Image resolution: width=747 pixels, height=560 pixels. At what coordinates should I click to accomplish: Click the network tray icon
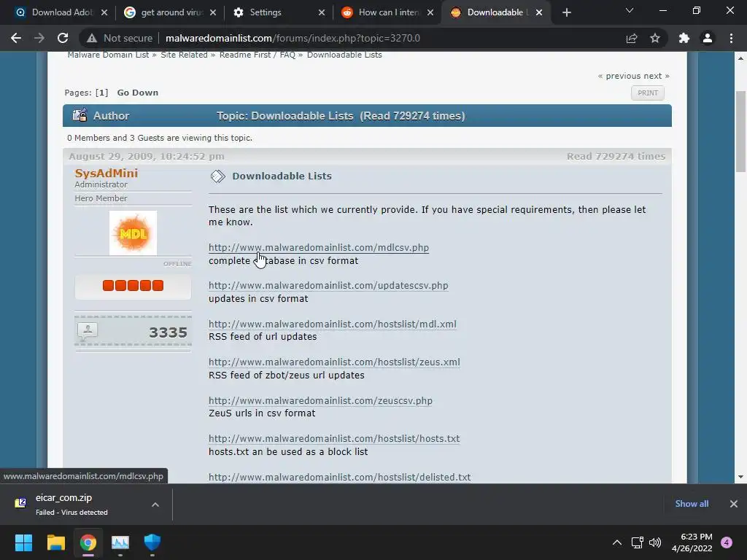click(x=637, y=542)
